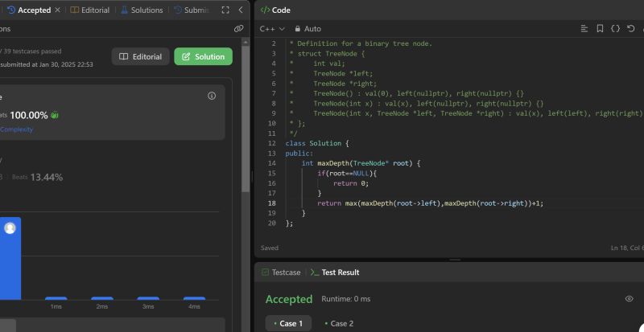Image resolution: width=644 pixels, height=332 pixels.
Task: Toggle the eye icon in Test Result
Action: click(629, 299)
